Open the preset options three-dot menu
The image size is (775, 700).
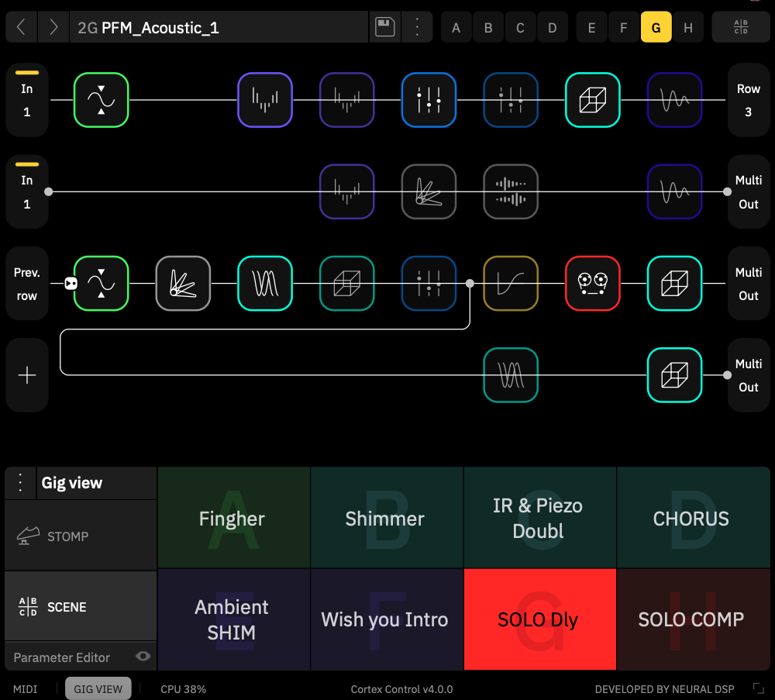click(x=417, y=26)
